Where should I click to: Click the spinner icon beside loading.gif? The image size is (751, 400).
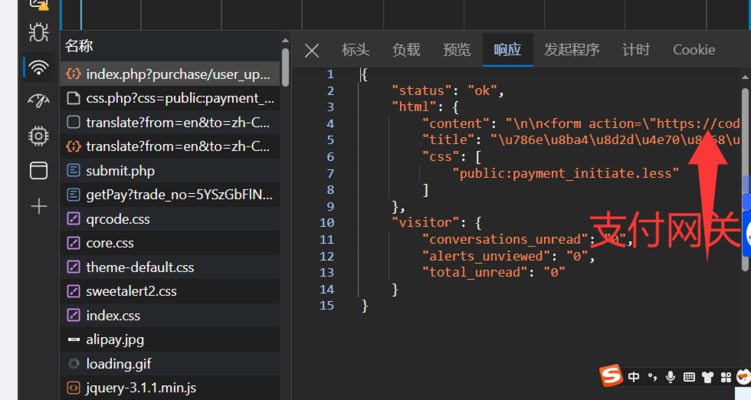pyautogui.click(x=73, y=364)
